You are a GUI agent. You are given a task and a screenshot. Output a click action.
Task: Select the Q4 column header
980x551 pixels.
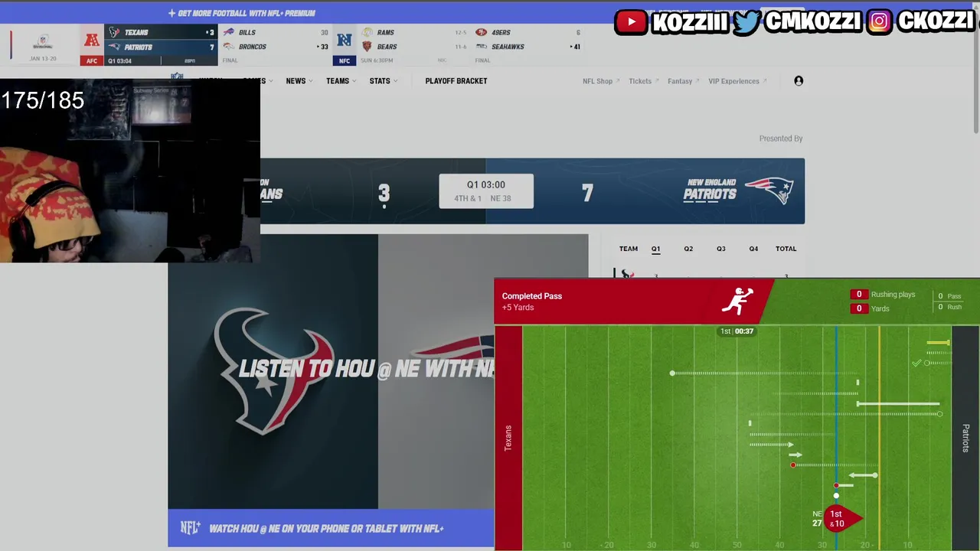tap(753, 249)
